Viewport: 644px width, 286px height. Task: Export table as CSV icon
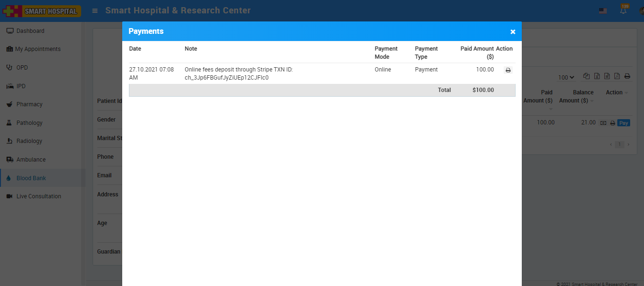pyautogui.click(x=607, y=76)
